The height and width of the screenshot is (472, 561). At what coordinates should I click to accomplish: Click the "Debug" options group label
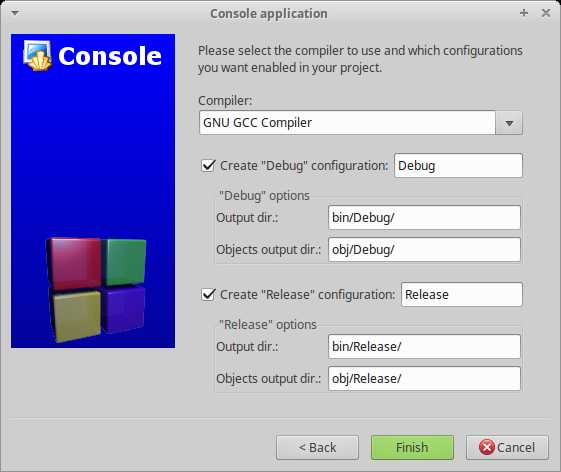pyautogui.click(x=264, y=196)
